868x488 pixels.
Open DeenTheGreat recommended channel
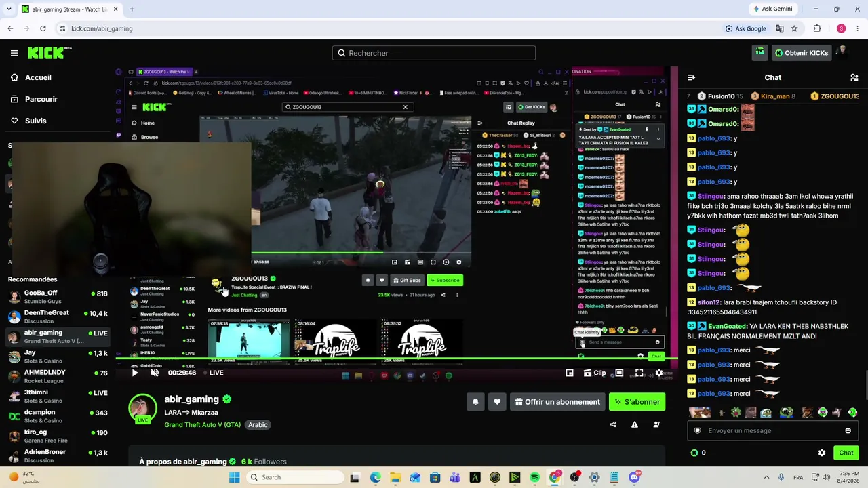pyautogui.click(x=58, y=317)
